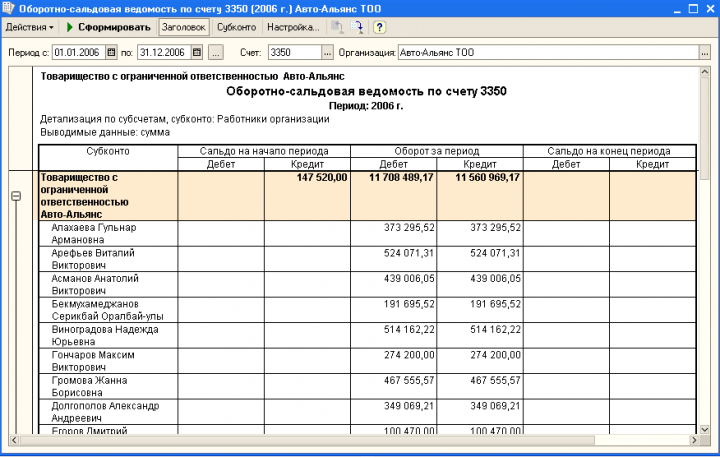
Task: Open Настройка... settings
Action: [x=293, y=27]
